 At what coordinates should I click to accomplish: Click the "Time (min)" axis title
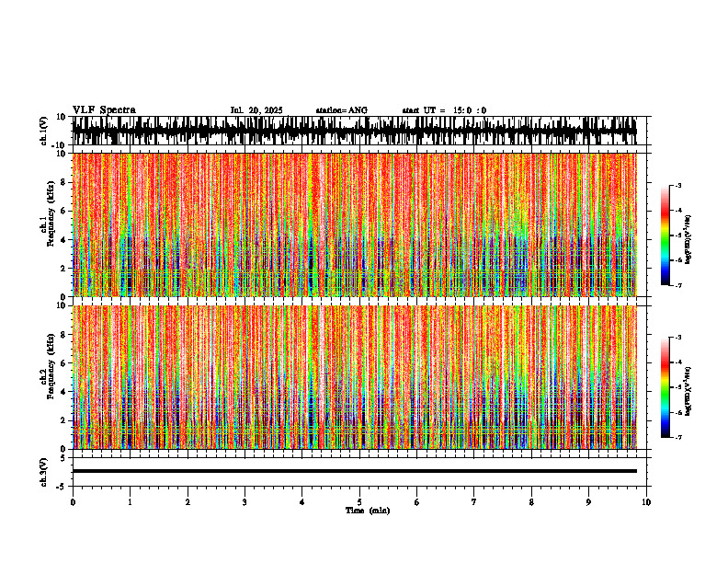[368, 511]
